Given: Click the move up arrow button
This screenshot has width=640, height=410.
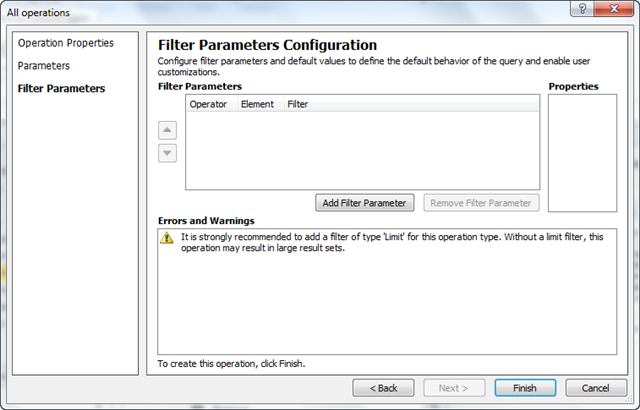Looking at the screenshot, I should point(168,130).
